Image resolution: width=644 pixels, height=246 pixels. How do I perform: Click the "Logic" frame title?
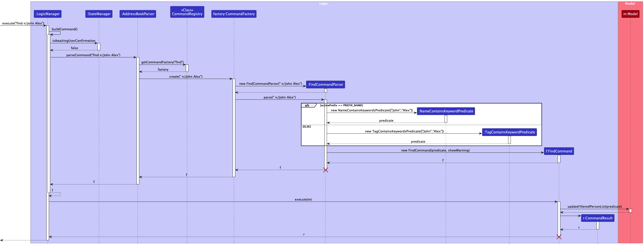click(324, 4)
